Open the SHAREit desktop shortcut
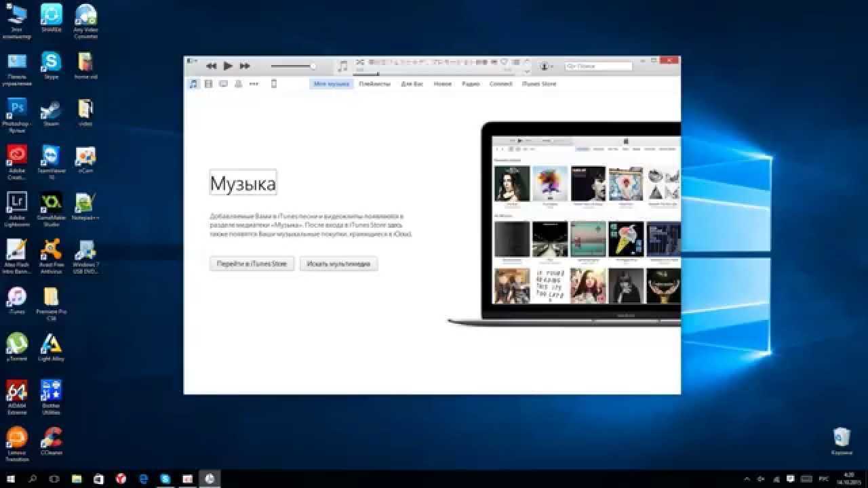This screenshot has height=488, width=868. (51, 19)
